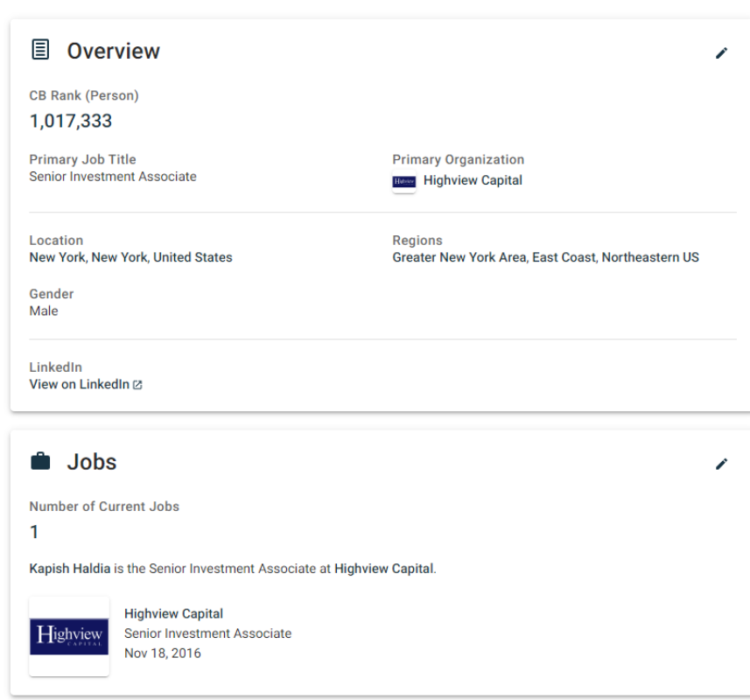Click the CB Rank (Person) label

(x=84, y=95)
